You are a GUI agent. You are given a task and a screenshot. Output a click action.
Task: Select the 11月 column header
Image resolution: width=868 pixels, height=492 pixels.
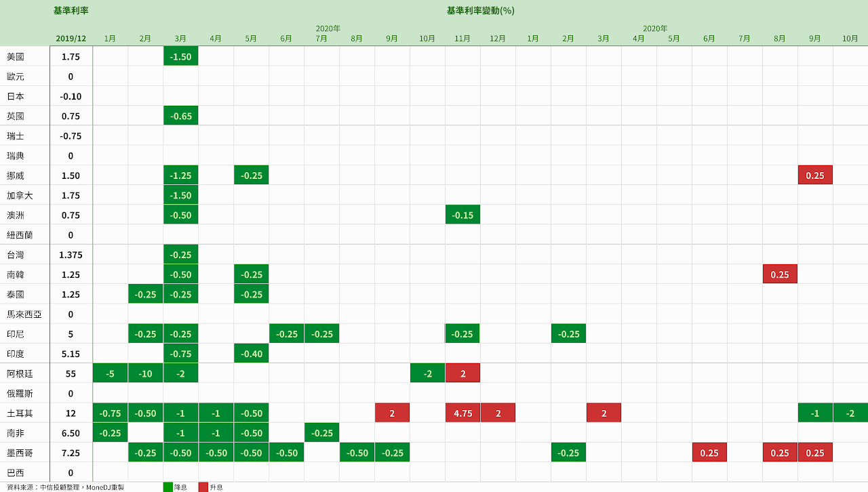[x=462, y=39]
